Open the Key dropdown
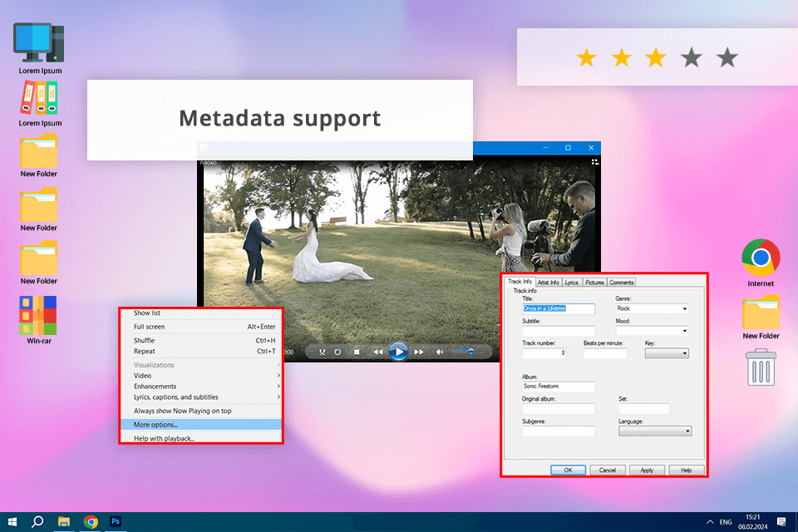 pyautogui.click(x=667, y=352)
